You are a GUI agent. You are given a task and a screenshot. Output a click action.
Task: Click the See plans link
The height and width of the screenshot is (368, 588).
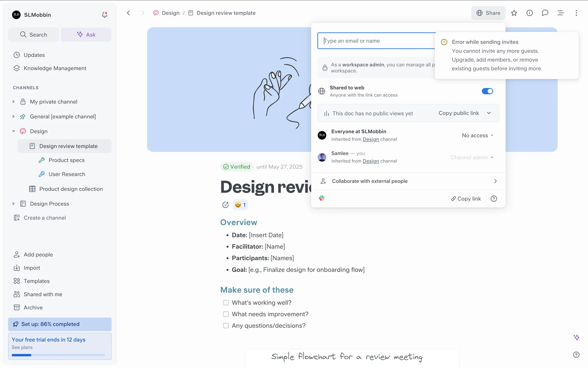pyautogui.click(x=22, y=347)
